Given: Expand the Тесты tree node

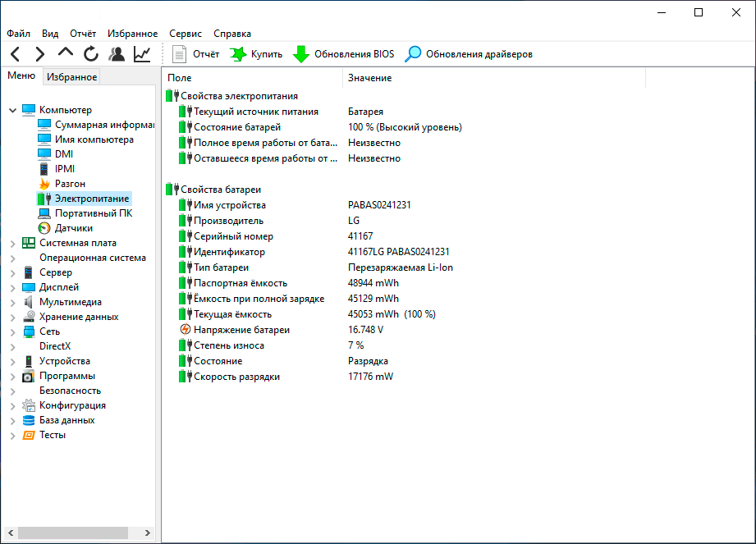Looking at the screenshot, I should pos(12,435).
